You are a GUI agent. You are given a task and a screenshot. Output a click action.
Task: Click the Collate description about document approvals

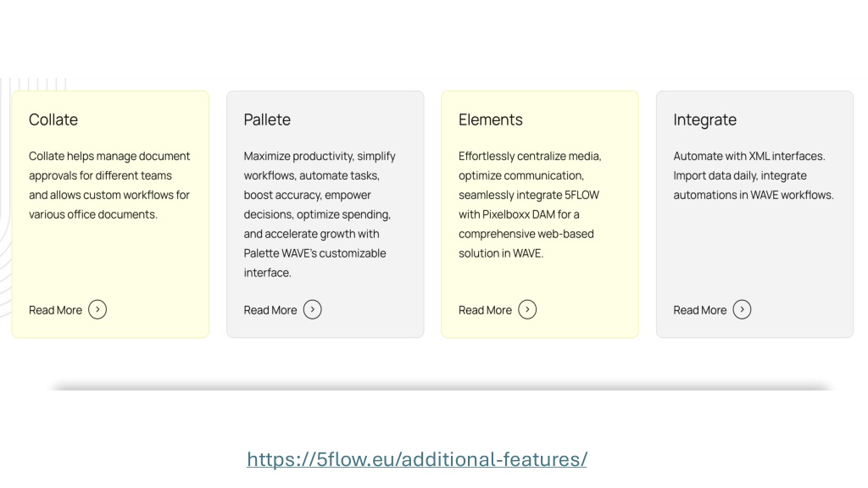(109, 186)
